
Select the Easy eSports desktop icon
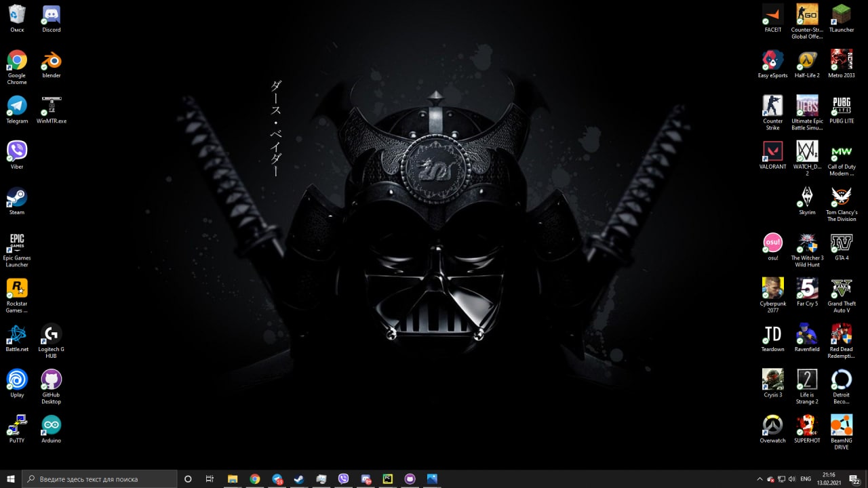(773, 64)
